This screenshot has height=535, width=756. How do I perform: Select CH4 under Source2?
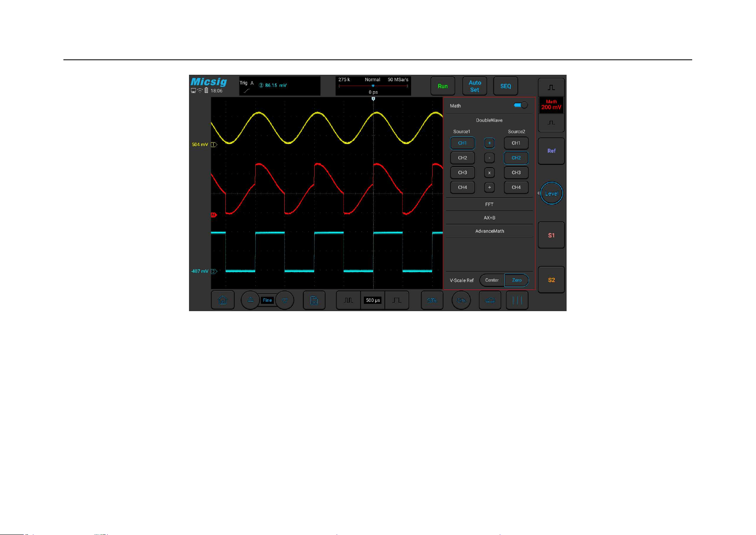516,187
